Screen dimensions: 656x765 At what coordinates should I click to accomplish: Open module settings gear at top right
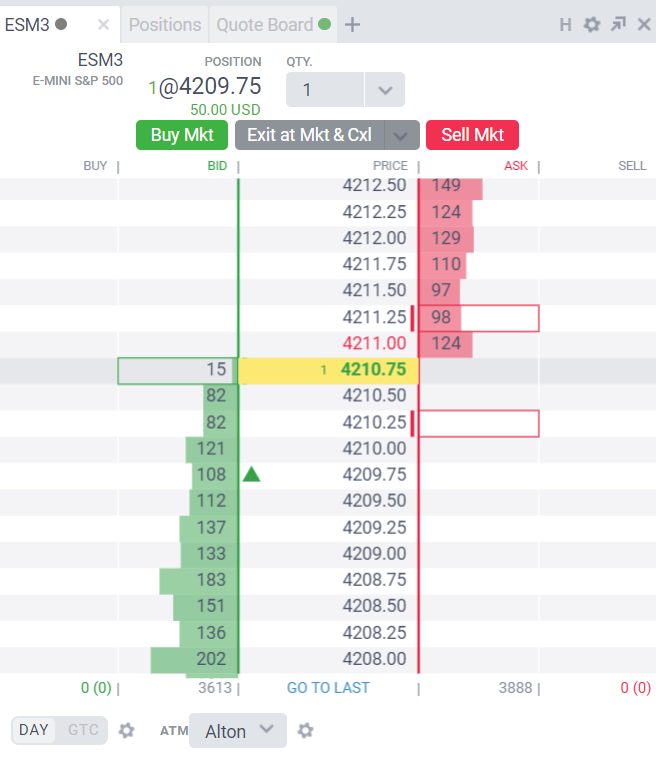[x=592, y=24]
